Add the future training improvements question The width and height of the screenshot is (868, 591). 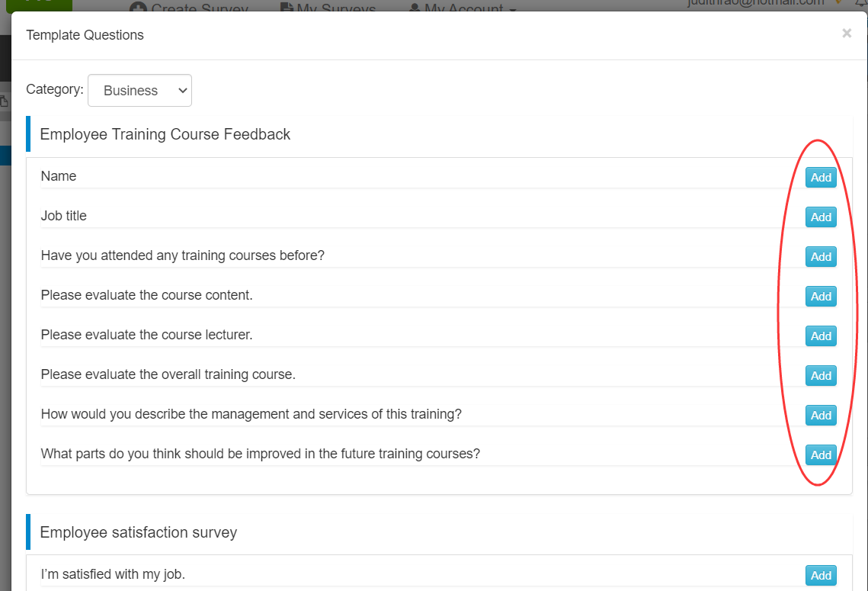pyautogui.click(x=821, y=455)
